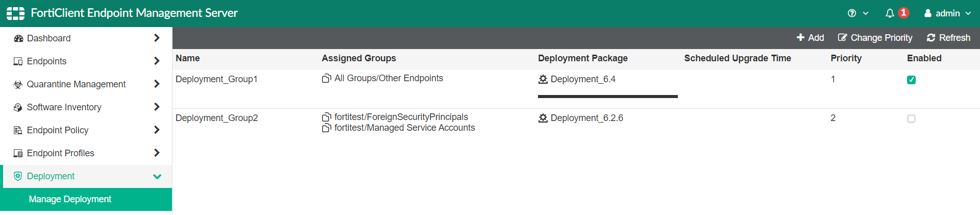Click the Refresh button
980x215 pixels.
click(x=949, y=38)
